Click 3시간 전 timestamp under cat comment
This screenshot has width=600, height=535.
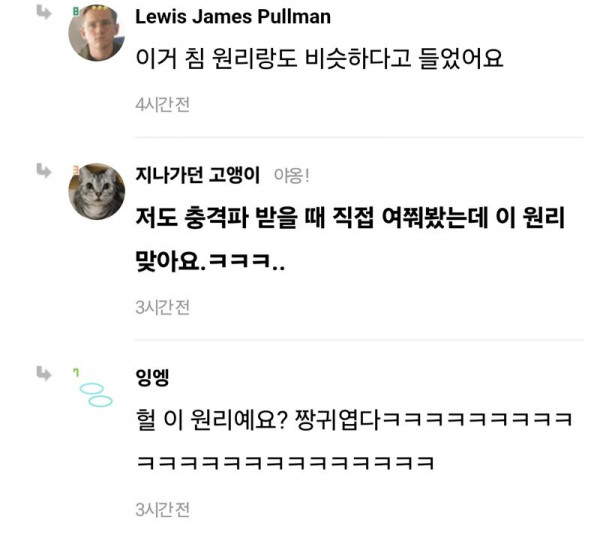click(x=162, y=307)
